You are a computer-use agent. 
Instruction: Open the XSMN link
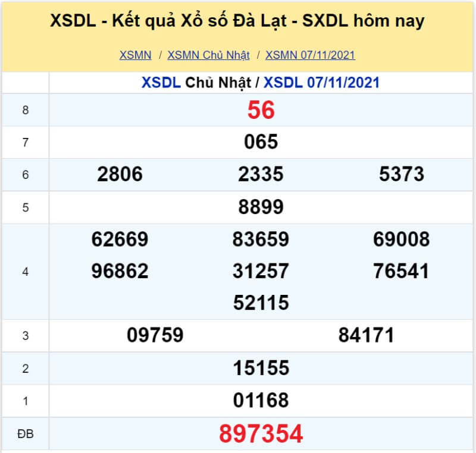tap(136, 55)
